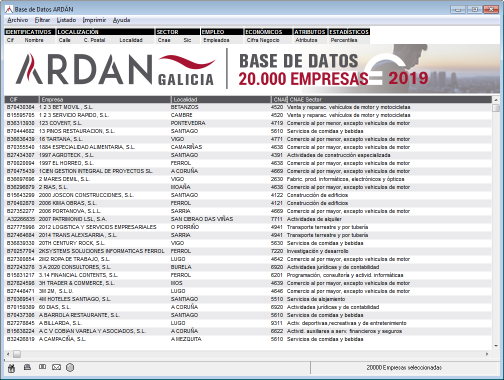Click the ARDAN app icon in title bar
The width and height of the screenshot is (504, 380).
pos(9,9)
